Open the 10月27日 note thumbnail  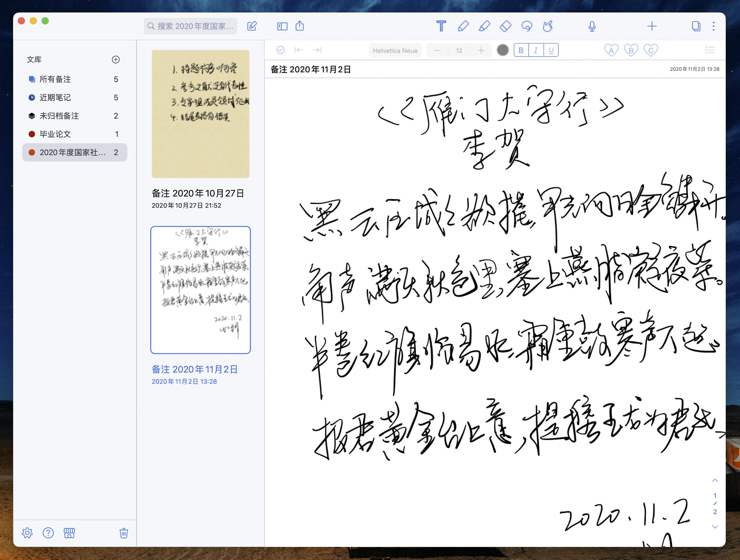[x=200, y=114]
